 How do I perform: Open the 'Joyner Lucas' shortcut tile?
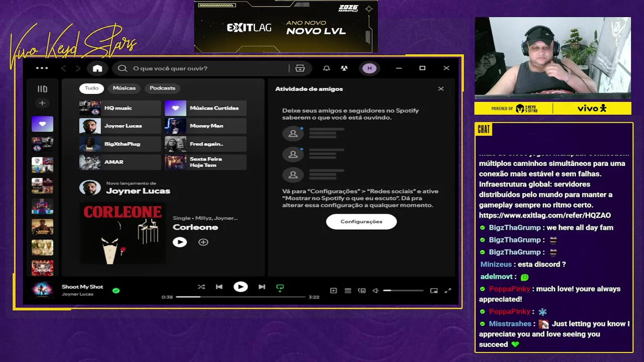pyautogui.click(x=120, y=126)
